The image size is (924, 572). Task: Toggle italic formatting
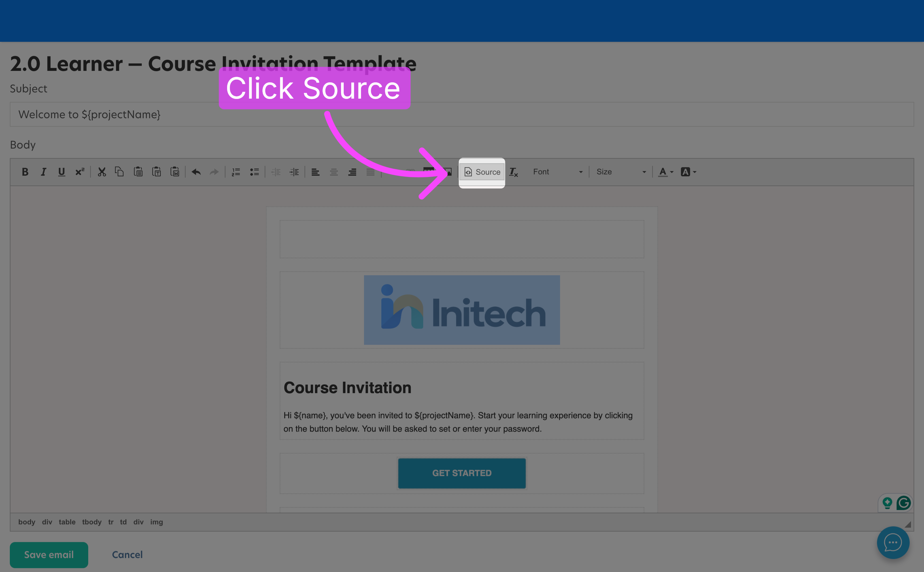[x=43, y=172]
